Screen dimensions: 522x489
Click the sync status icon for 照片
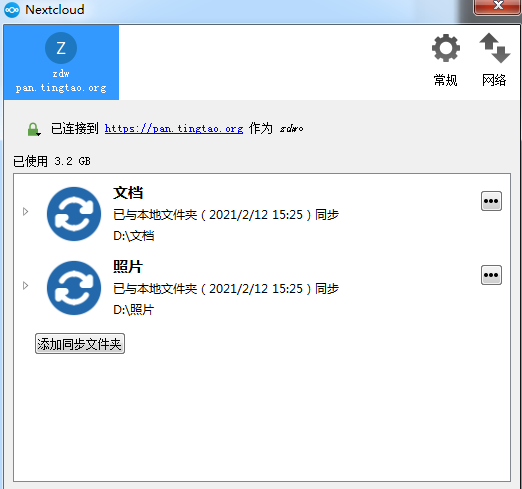point(74,288)
